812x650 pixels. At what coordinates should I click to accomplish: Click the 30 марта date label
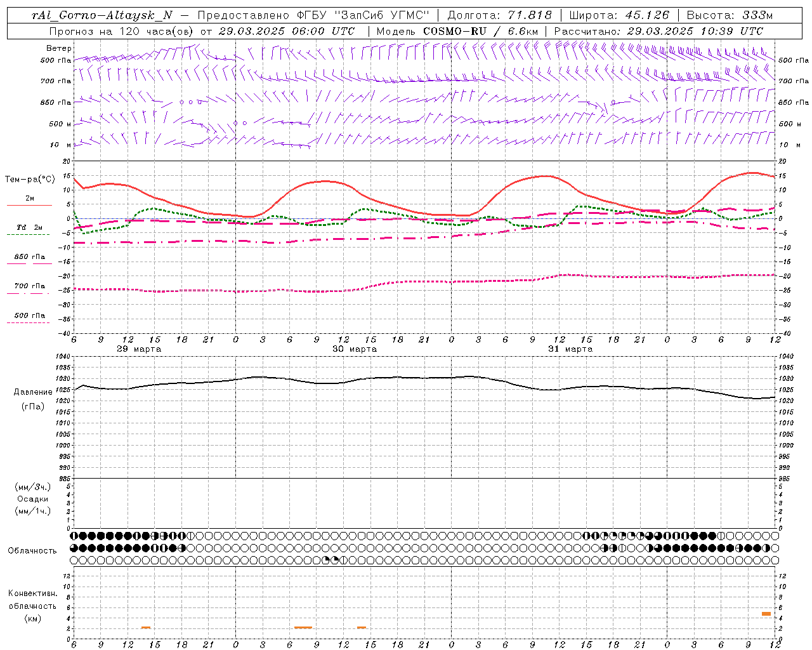point(355,349)
